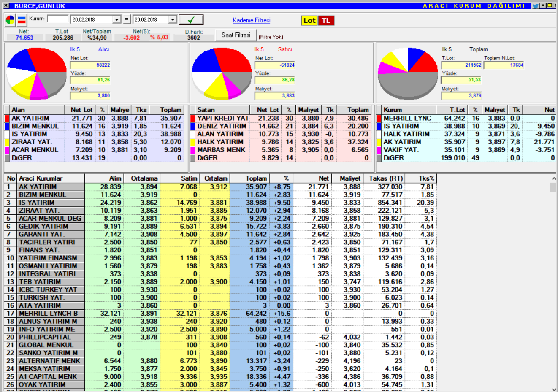Select row PHILLIPCAPITAL
Viewport: 558px width, 392px height.
(220, 337)
